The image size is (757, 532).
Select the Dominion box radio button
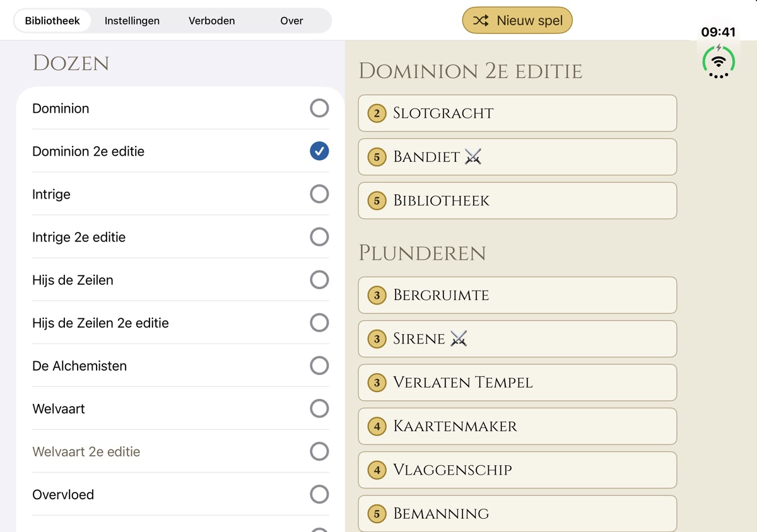pos(319,108)
